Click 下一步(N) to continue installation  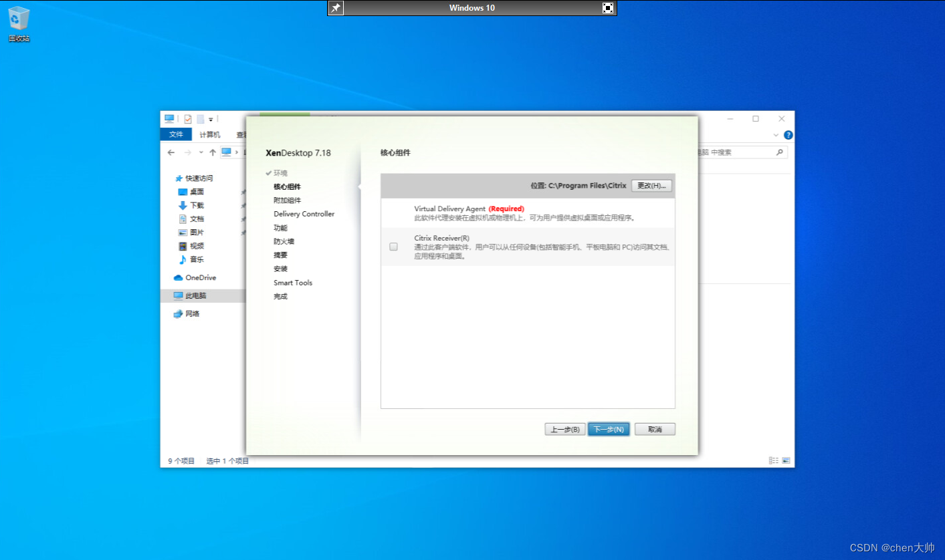[x=609, y=429]
